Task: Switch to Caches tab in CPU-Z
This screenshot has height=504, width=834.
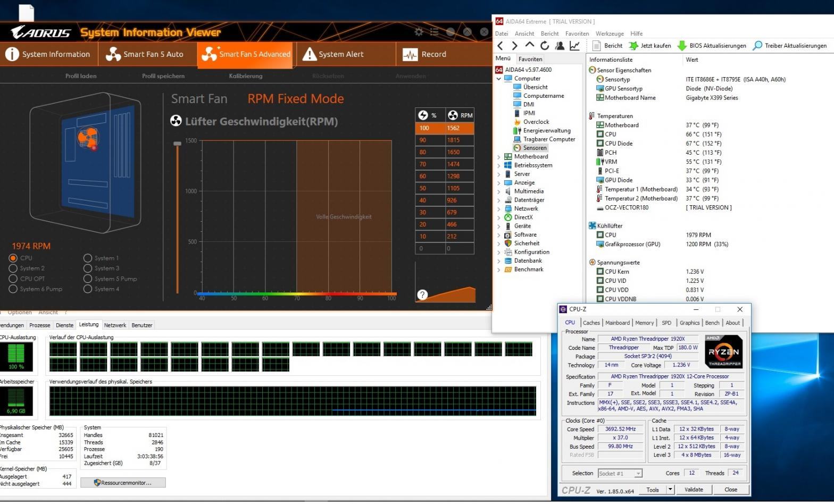Action: click(591, 323)
